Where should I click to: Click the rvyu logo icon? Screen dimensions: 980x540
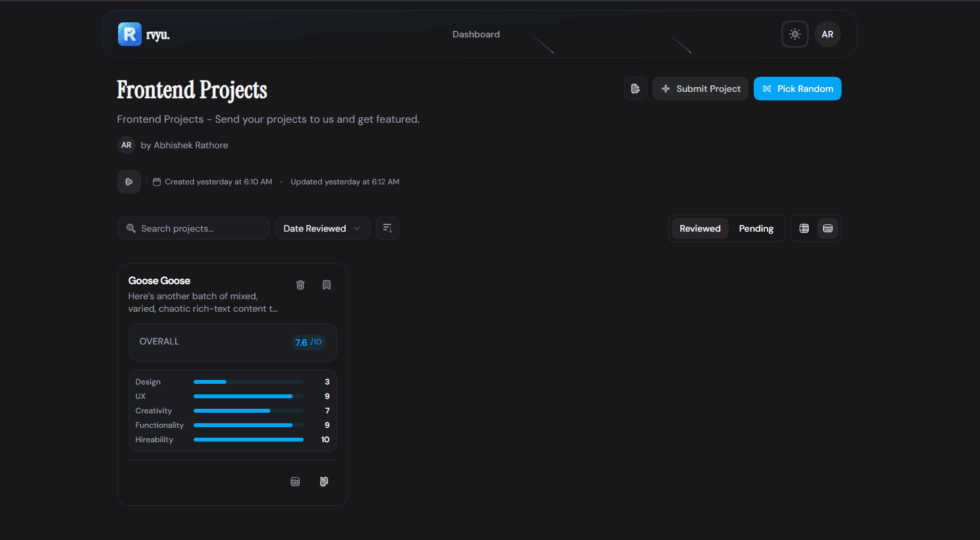130,34
